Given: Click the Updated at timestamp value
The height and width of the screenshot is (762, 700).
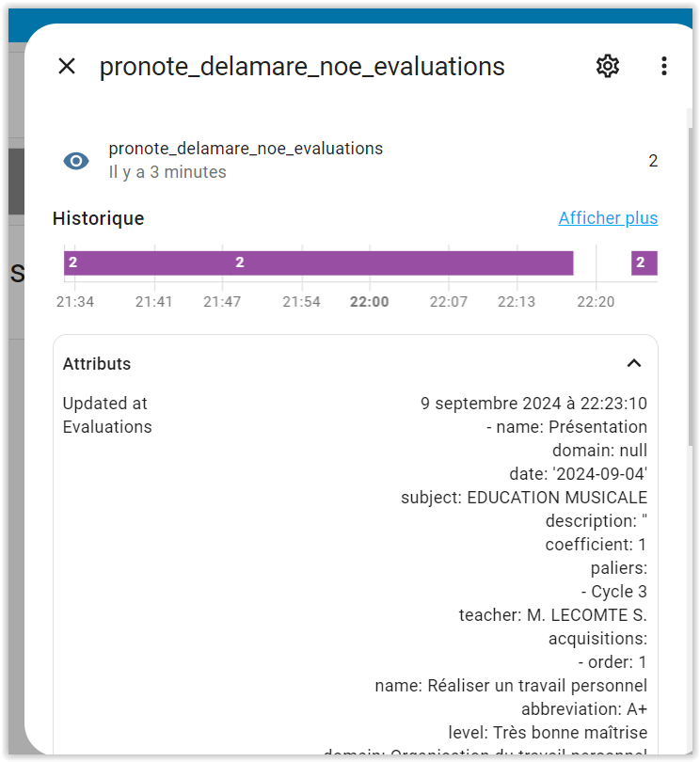Looking at the screenshot, I should [533, 404].
